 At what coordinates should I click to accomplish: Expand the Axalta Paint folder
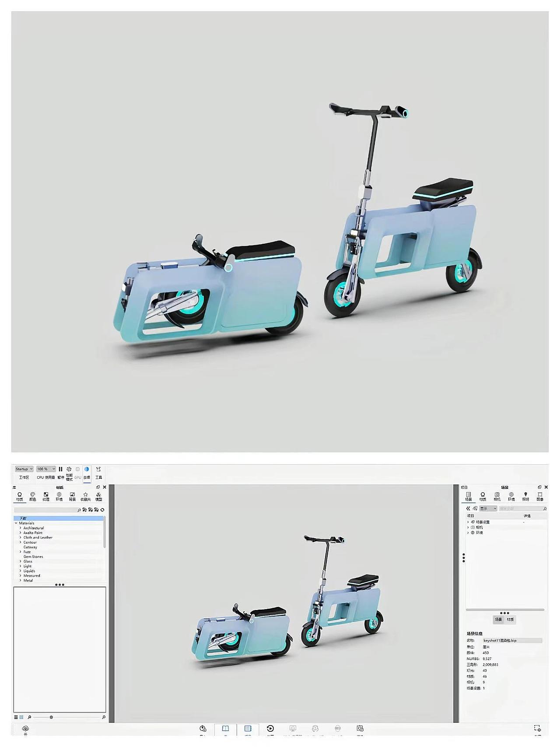(x=20, y=533)
